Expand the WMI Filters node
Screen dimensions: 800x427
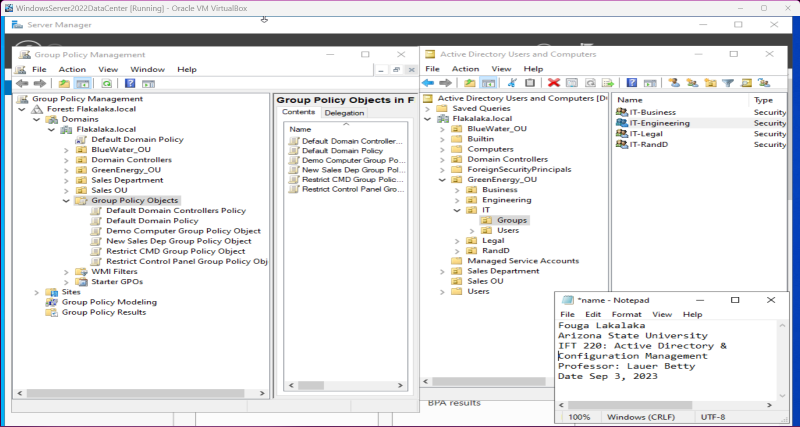(66, 272)
